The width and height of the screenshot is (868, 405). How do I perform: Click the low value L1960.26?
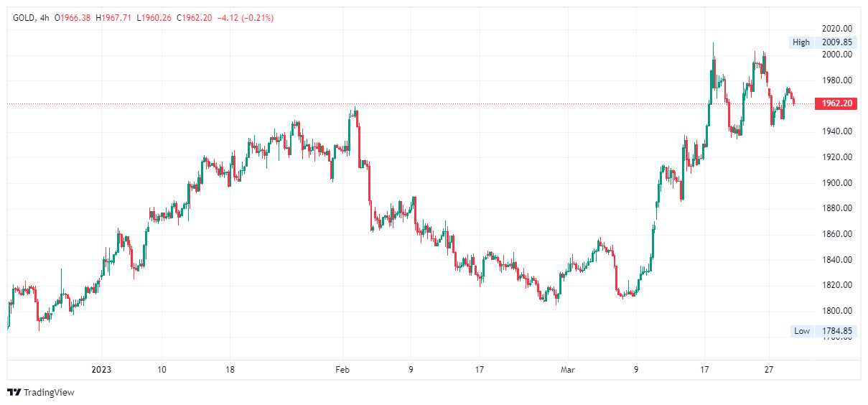point(154,18)
